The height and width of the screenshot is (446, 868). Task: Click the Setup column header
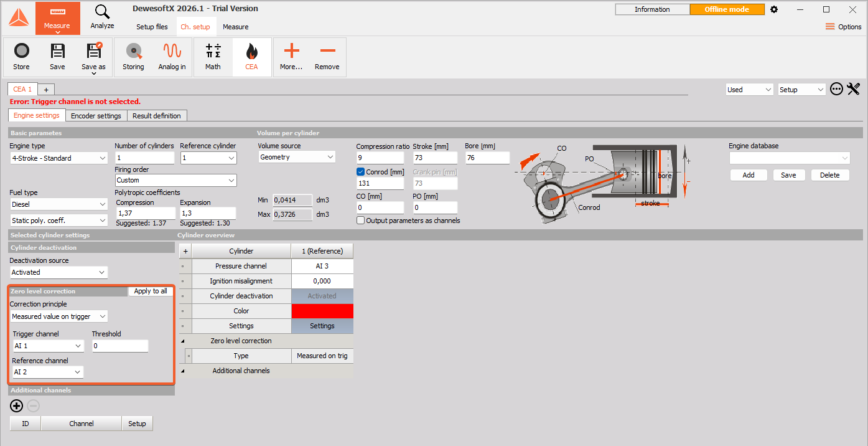[x=137, y=424]
